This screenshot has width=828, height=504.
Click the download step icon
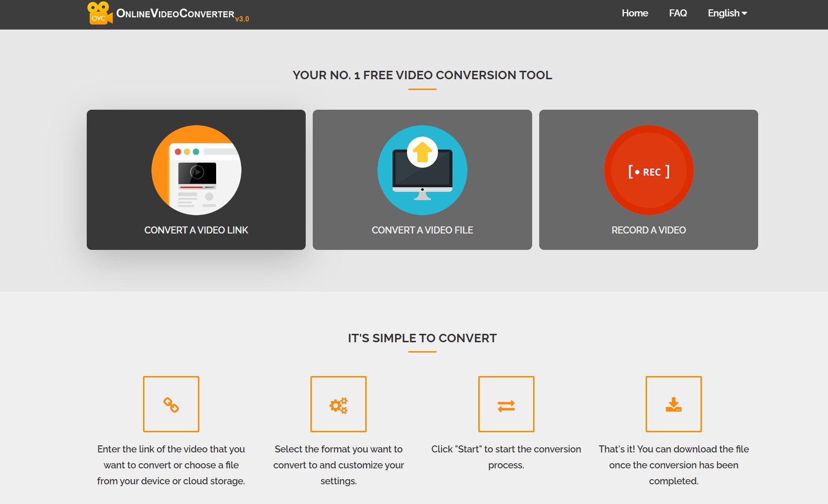pos(674,404)
